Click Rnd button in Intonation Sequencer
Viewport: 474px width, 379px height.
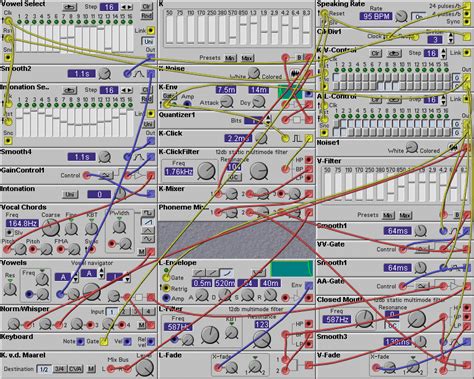146,99
